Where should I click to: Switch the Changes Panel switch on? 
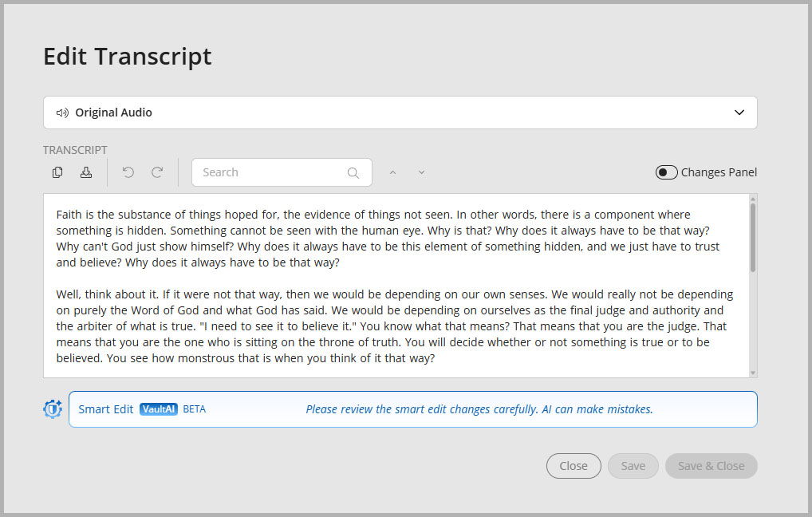(x=665, y=172)
